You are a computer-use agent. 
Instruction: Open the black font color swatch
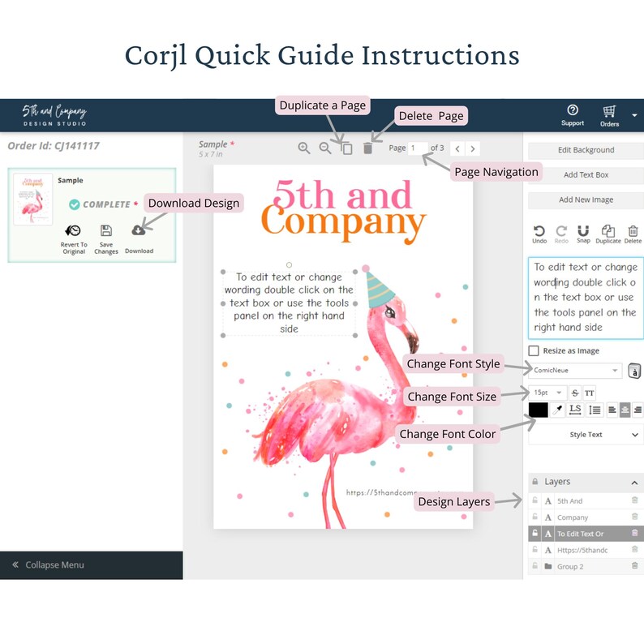pos(538,410)
